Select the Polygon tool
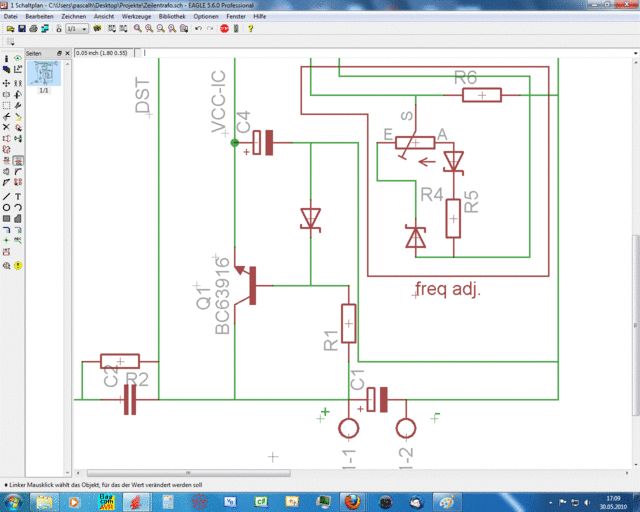Image resolution: width=640 pixels, height=512 pixels. pos(18,218)
